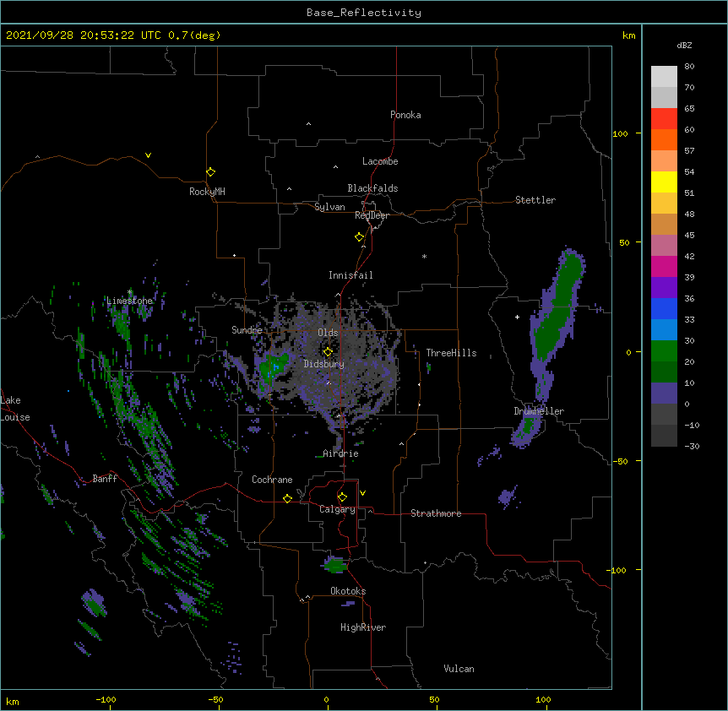Click the Didsbury label

click(324, 364)
